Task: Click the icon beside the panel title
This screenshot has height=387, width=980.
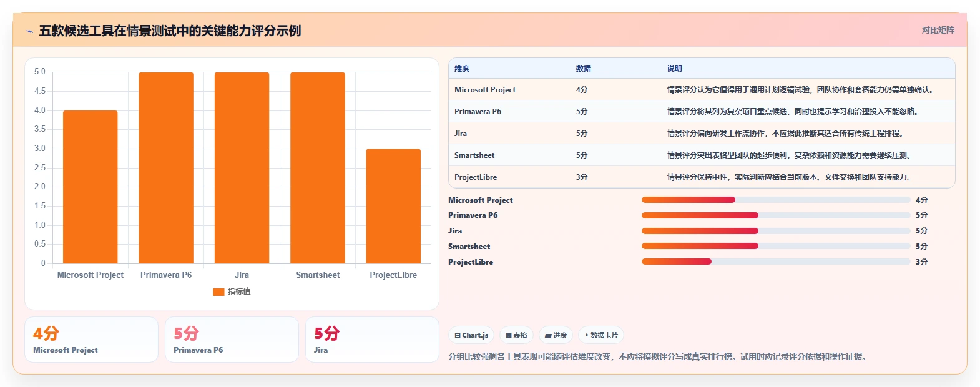Action: coord(29,31)
